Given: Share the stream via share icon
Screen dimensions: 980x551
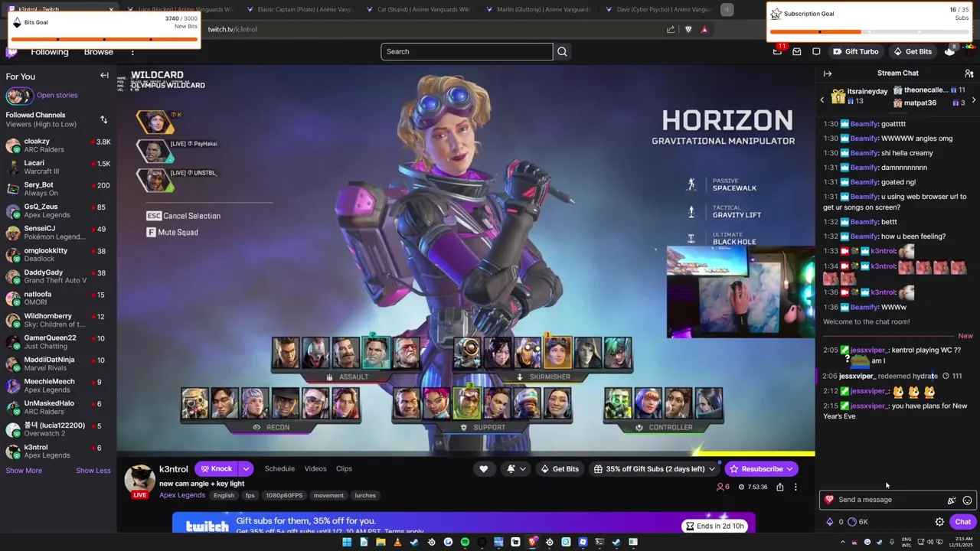Looking at the screenshot, I should pyautogui.click(x=779, y=487).
